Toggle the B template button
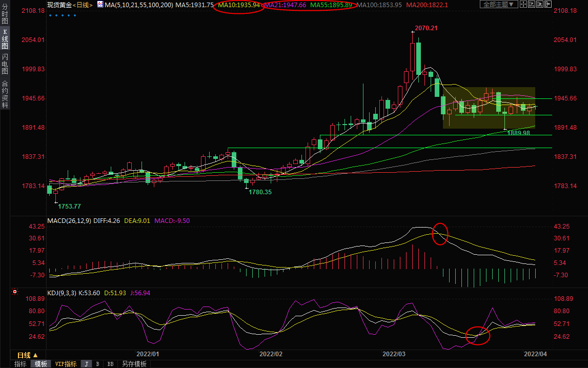This screenshot has width=588, height=368. click(x=97, y=364)
